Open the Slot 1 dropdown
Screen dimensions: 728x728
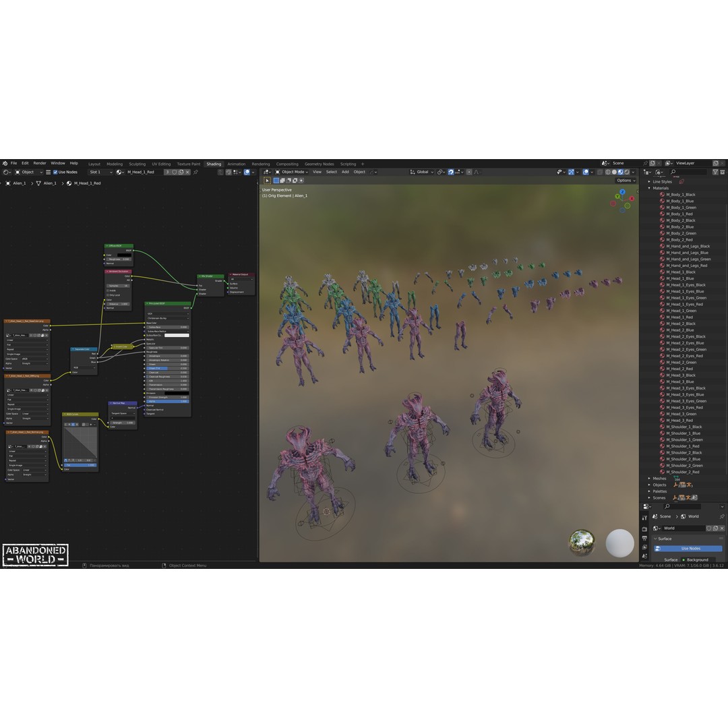pos(100,173)
